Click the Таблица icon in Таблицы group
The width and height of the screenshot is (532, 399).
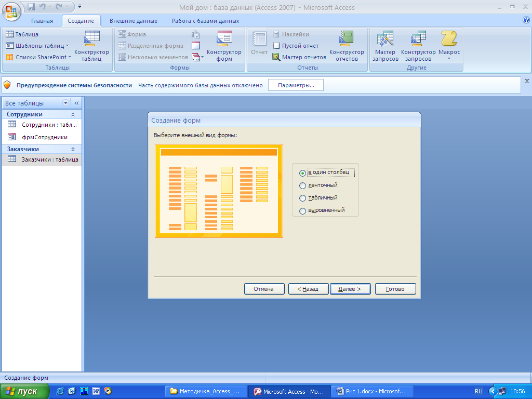[10, 34]
